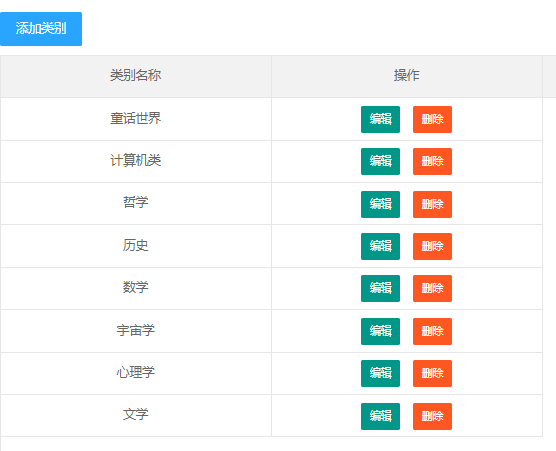Image resolution: width=556 pixels, height=451 pixels.
Task: Select the 类别名称 column header
Action: (136, 76)
